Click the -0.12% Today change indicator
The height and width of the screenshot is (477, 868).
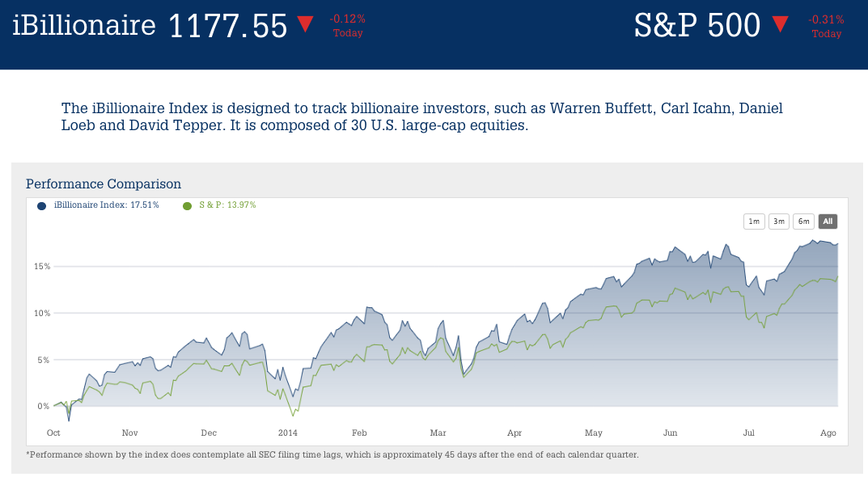(348, 26)
